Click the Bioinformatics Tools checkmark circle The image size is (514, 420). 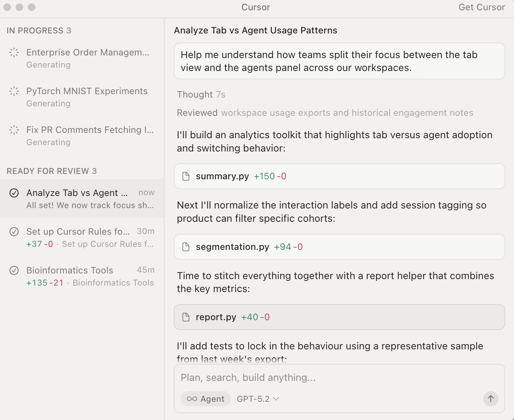point(14,270)
